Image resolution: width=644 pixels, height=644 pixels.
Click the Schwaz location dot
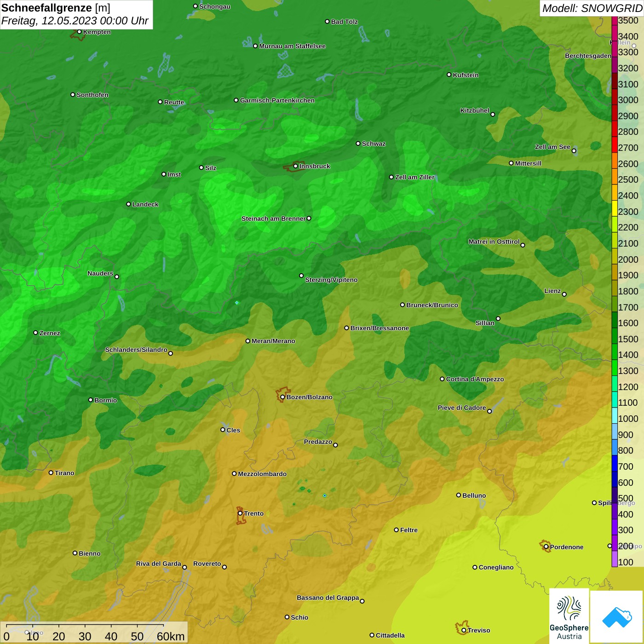(358, 143)
